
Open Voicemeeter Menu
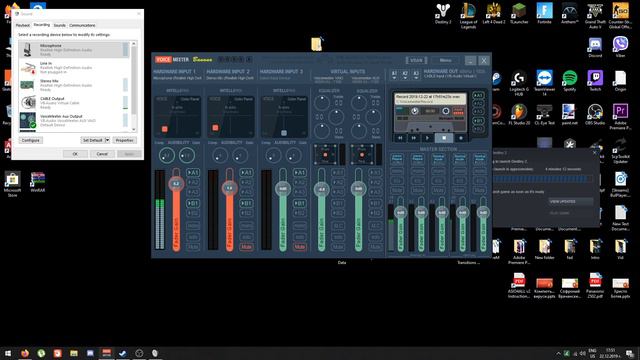coord(445,60)
